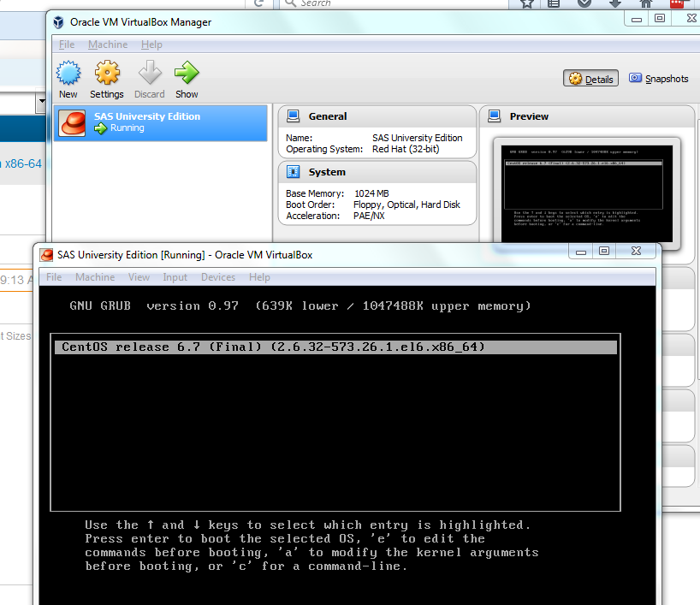
Task: Click the red hat icon in VM window title
Action: coord(46,255)
